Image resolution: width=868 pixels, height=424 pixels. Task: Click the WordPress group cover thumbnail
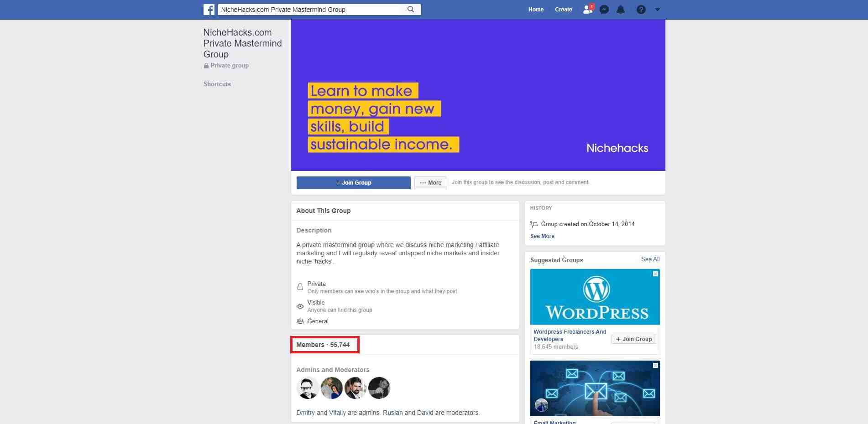coord(595,297)
